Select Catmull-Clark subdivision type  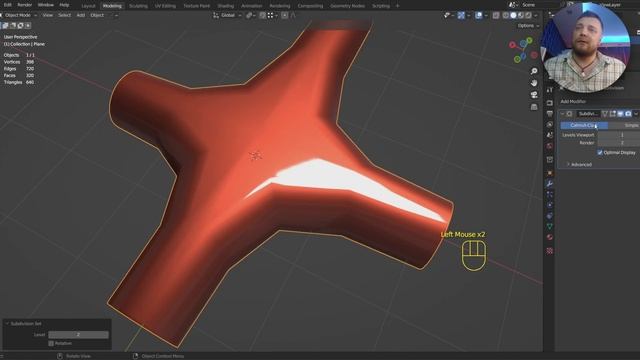(584, 125)
